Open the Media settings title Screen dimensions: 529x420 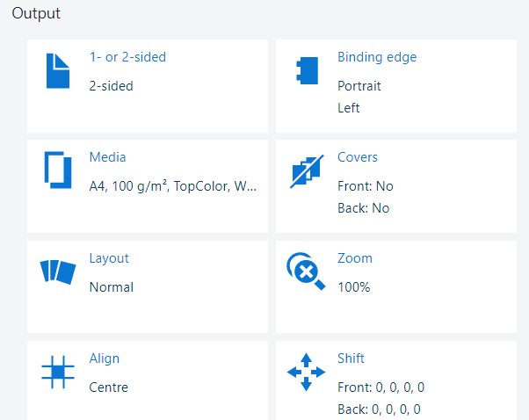(107, 157)
